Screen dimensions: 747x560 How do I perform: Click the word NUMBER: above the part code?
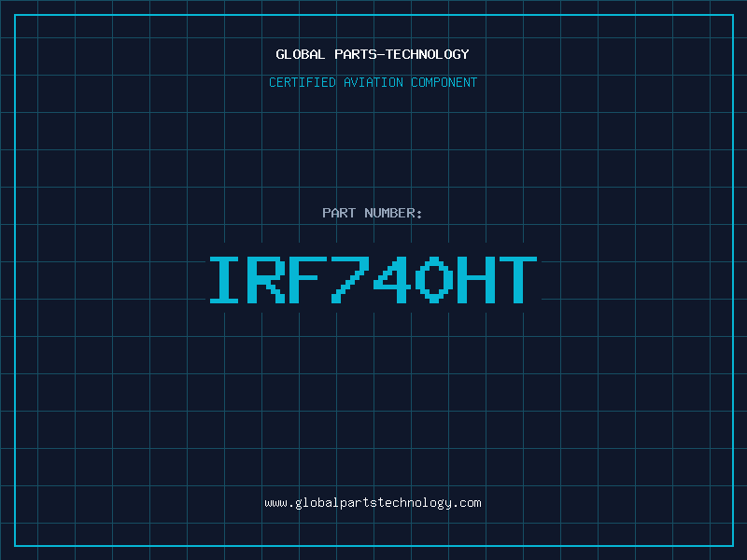click(x=394, y=214)
